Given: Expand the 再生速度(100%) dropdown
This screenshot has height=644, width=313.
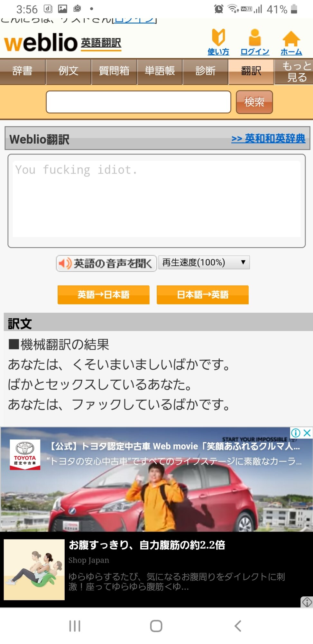Looking at the screenshot, I should pyautogui.click(x=204, y=262).
